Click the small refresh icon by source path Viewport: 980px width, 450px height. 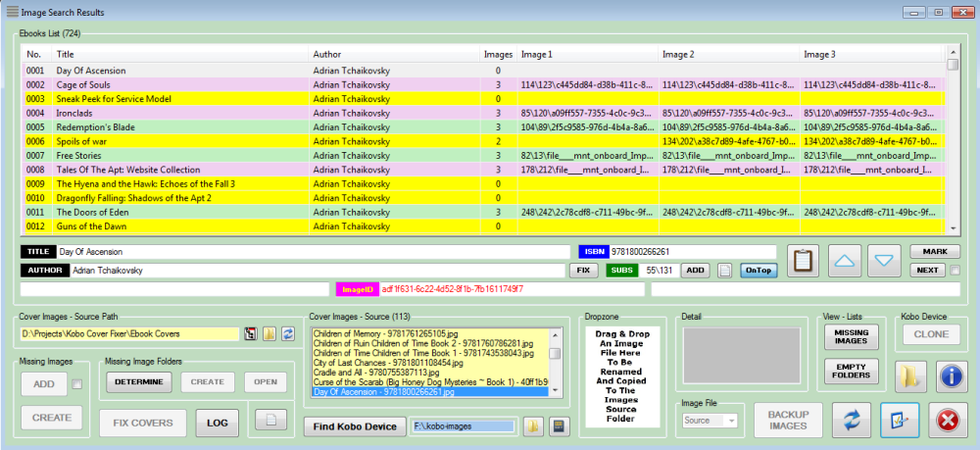[x=288, y=333]
